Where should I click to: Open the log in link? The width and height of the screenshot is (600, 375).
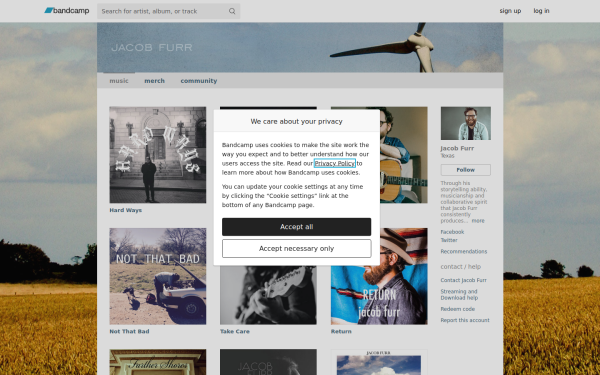tap(541, 11)
